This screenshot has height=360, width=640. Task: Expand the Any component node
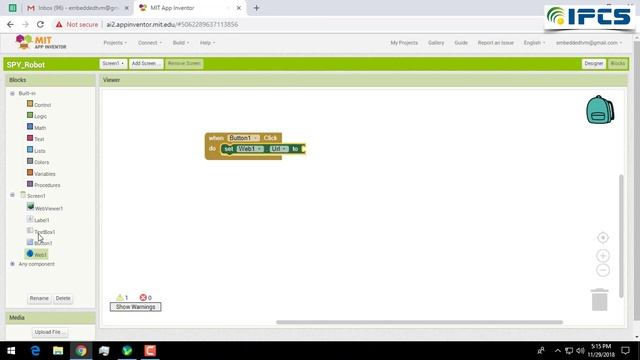click(x=12, y=264)
